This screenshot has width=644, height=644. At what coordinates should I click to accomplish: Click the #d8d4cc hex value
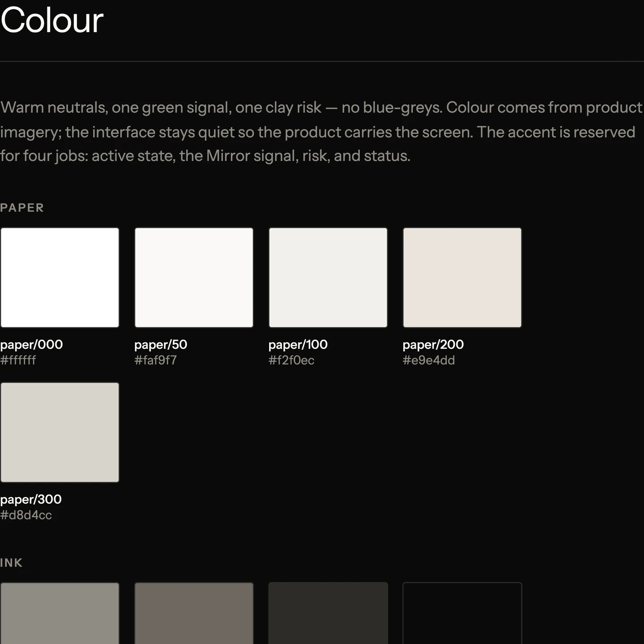pos(26,515)
